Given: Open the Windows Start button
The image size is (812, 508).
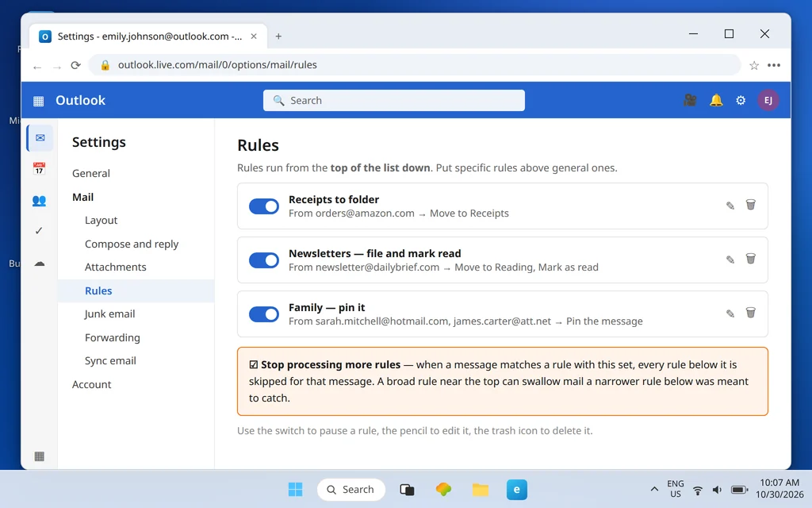Looking at the screenshot, I should (x=295, y=489).
